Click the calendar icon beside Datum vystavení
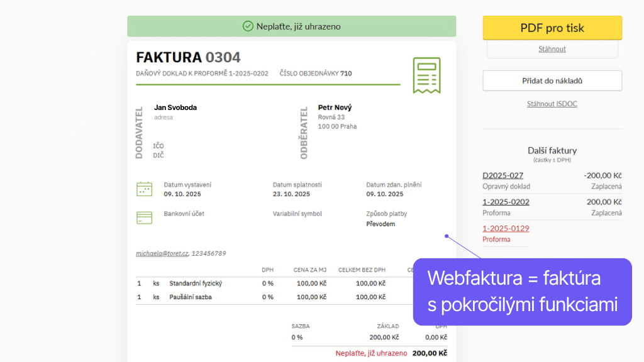 click(144, 189)
